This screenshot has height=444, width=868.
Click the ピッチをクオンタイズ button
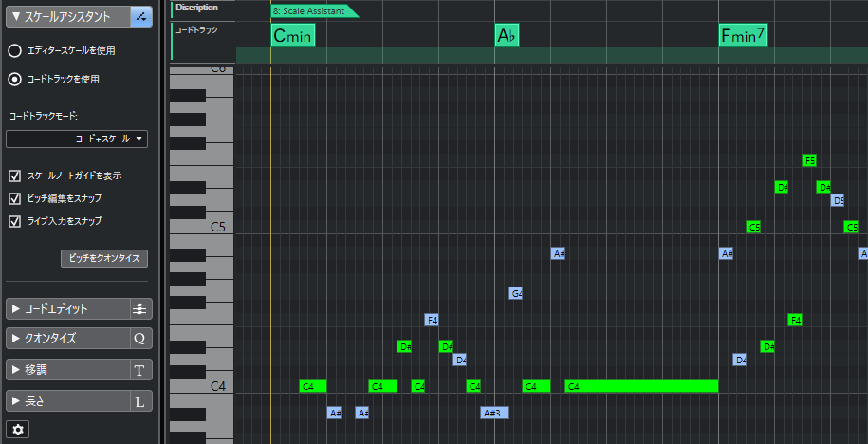(x=104, y=259)
